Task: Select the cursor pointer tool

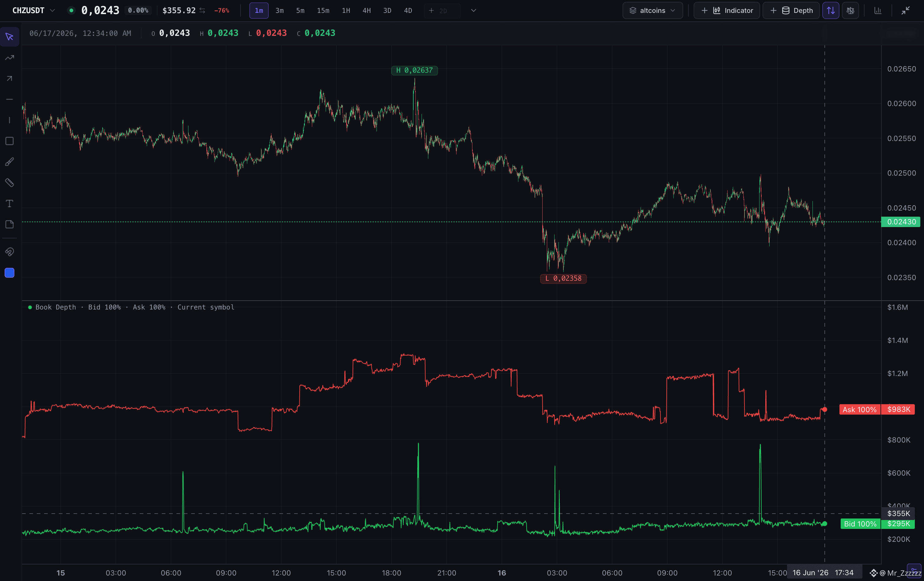Action: [x=9, y=37]
